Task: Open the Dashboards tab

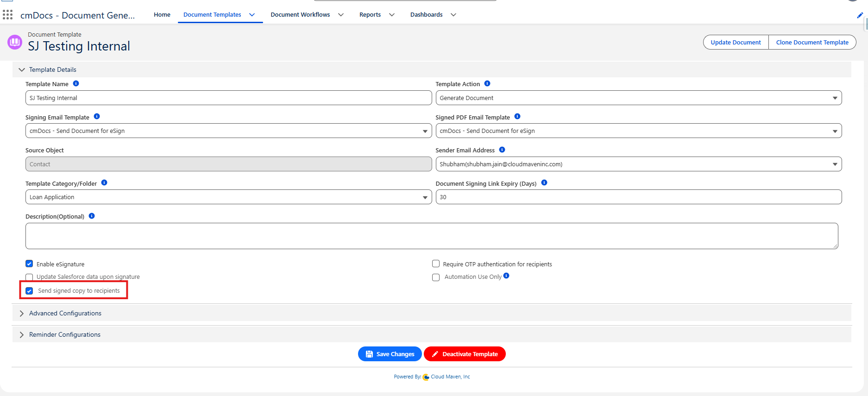Action: click(x=427, y=15)
